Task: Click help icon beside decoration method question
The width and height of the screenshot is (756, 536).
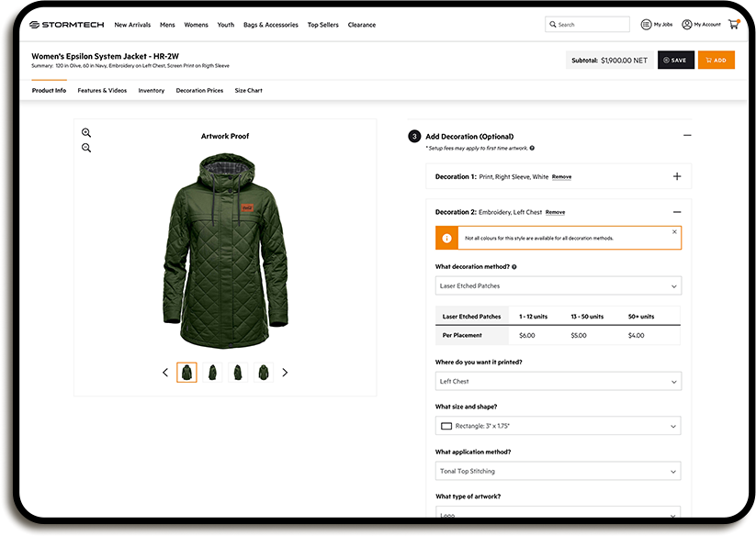Action: point(514,267)
